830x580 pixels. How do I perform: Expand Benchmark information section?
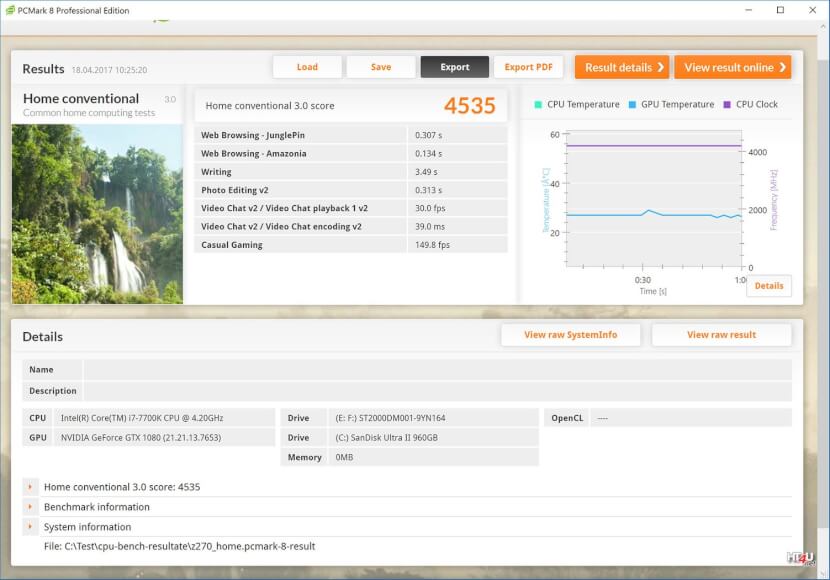[x=30, y=507]
